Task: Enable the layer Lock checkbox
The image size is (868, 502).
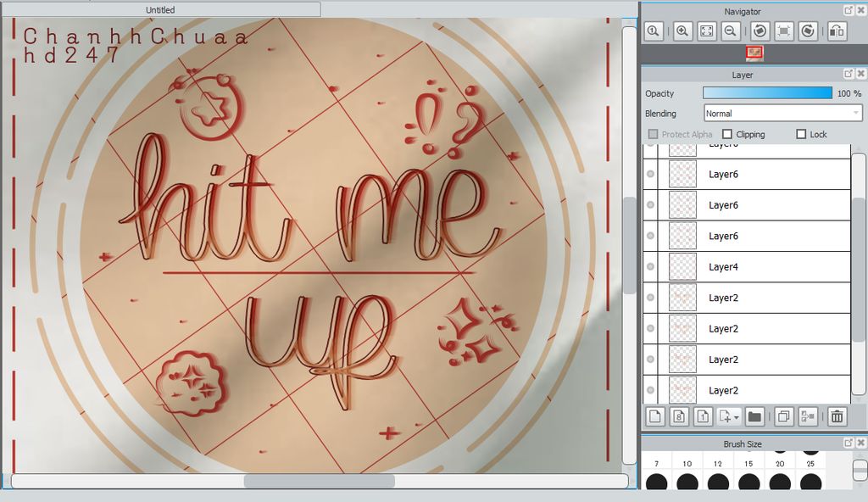Action: tap(801, 134)
